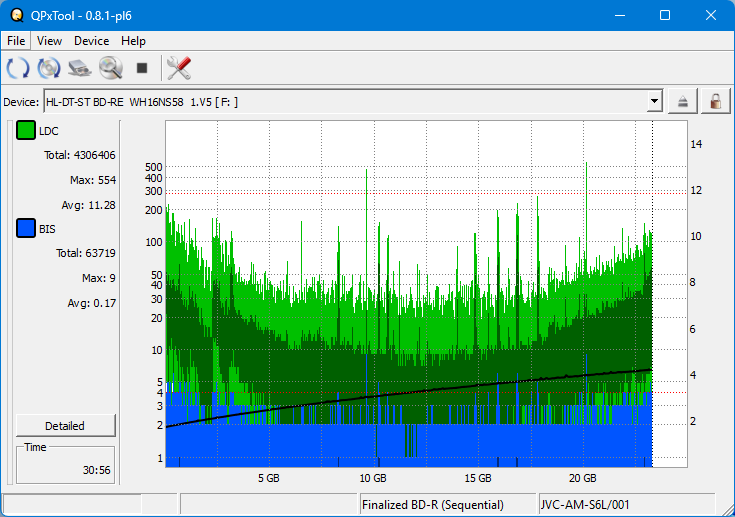Click the Finalized BD-R status bar field
This screenshot has height=517, width=735.
pyautogui.click(x=447, y=505)
